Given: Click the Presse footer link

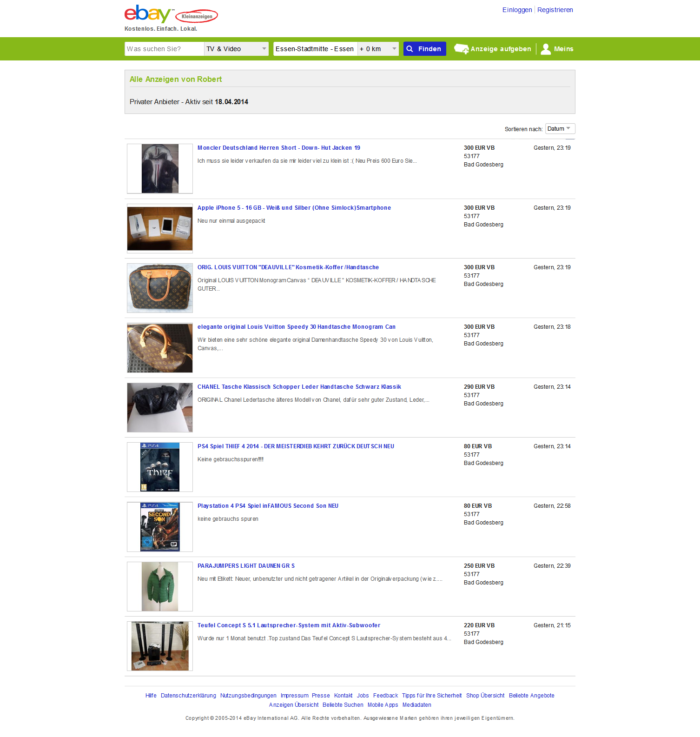Looking at the screenshot, I should click(x=321, y=696).
